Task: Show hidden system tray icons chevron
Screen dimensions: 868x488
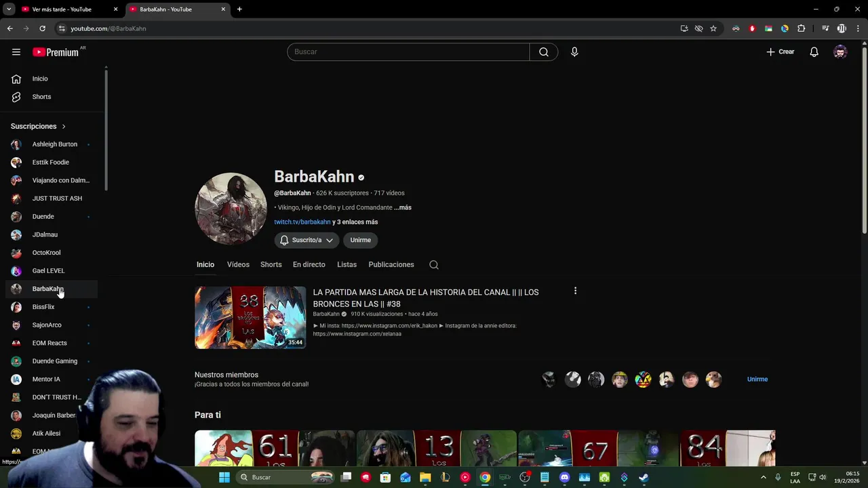Action: [x=764, y=477]
